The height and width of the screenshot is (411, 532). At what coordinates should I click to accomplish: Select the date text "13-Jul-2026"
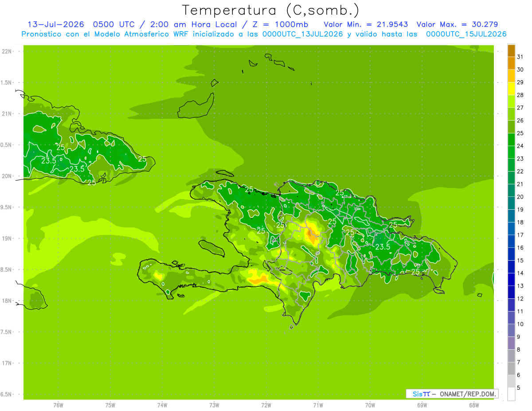coord(55,24)
